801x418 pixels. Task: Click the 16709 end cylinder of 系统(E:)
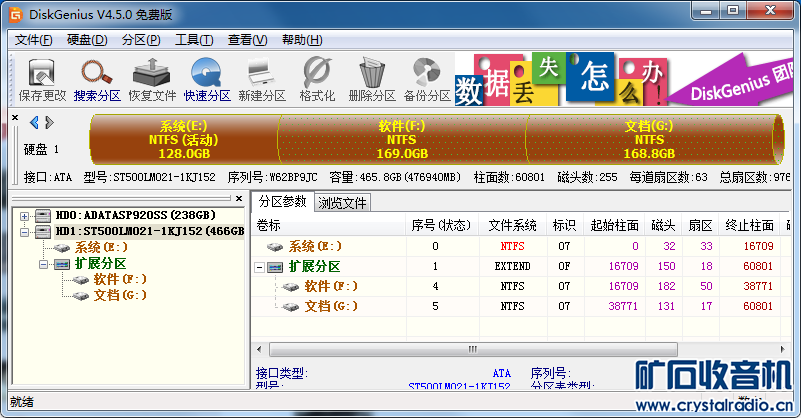(x=758, y=246)
